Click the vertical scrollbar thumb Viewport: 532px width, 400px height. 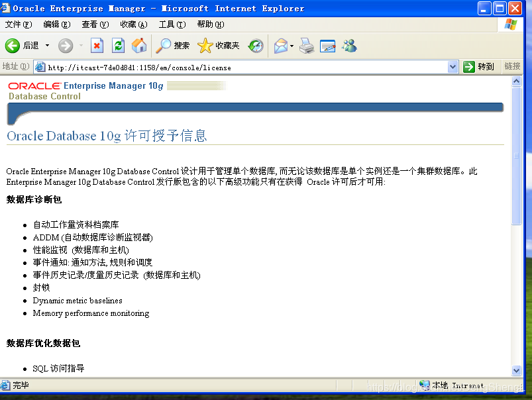pos(516,156)
